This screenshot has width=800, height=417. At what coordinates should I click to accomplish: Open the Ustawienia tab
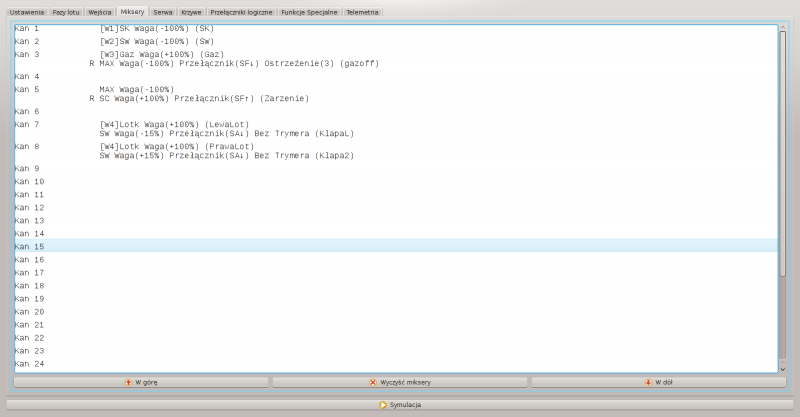click(x=27, y=12)
